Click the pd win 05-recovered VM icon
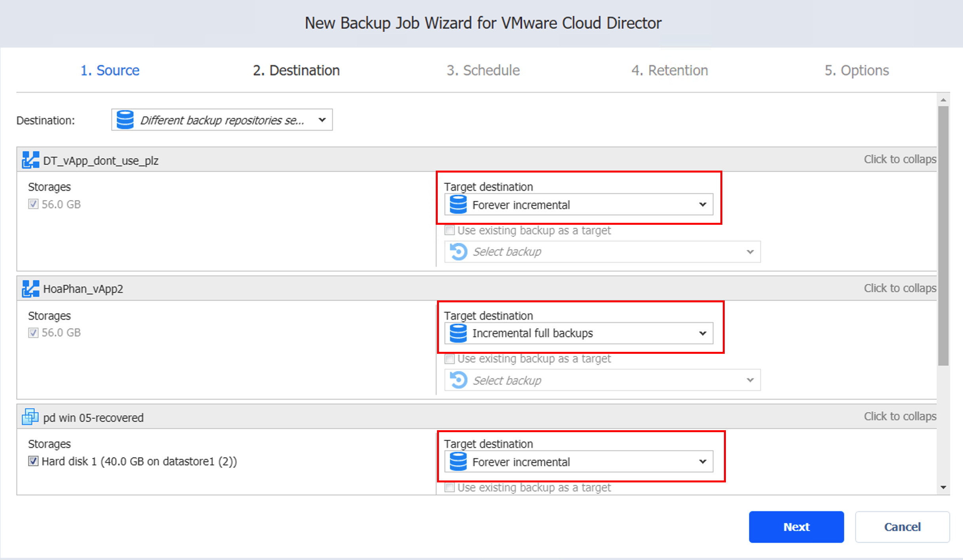The width and height of the screenshot is (963, 560). point(30,417)
